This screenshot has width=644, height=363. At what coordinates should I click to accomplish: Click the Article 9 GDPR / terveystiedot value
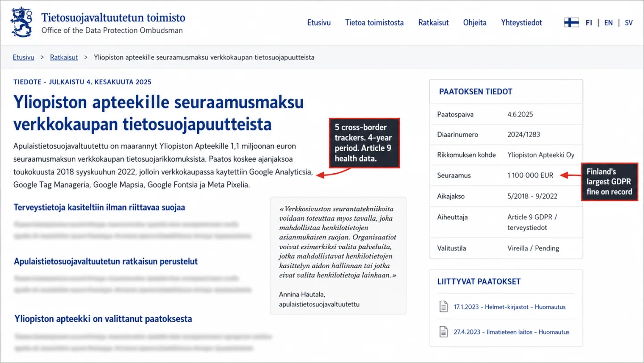(x=532, y=222)
